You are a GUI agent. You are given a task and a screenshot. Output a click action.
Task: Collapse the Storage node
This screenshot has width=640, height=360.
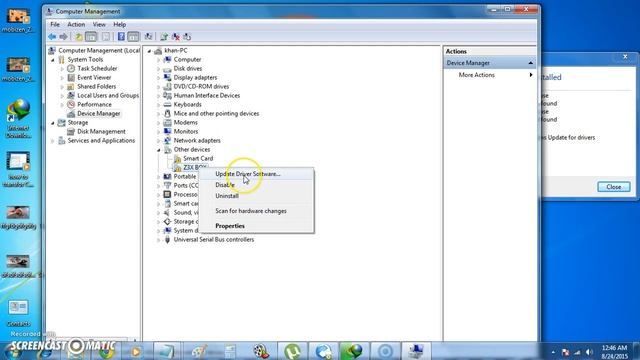click(x=53, y=122)
